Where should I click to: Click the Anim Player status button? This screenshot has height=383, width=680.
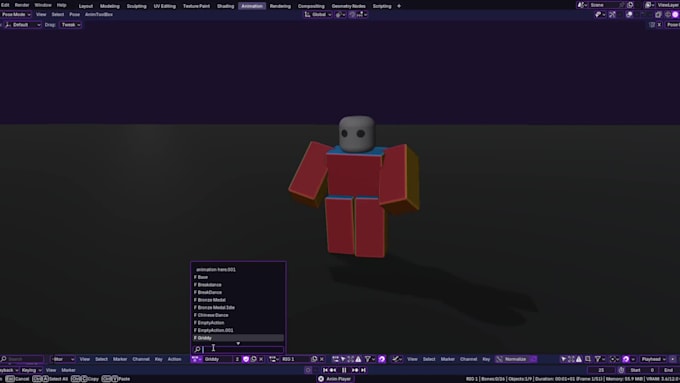334,379
